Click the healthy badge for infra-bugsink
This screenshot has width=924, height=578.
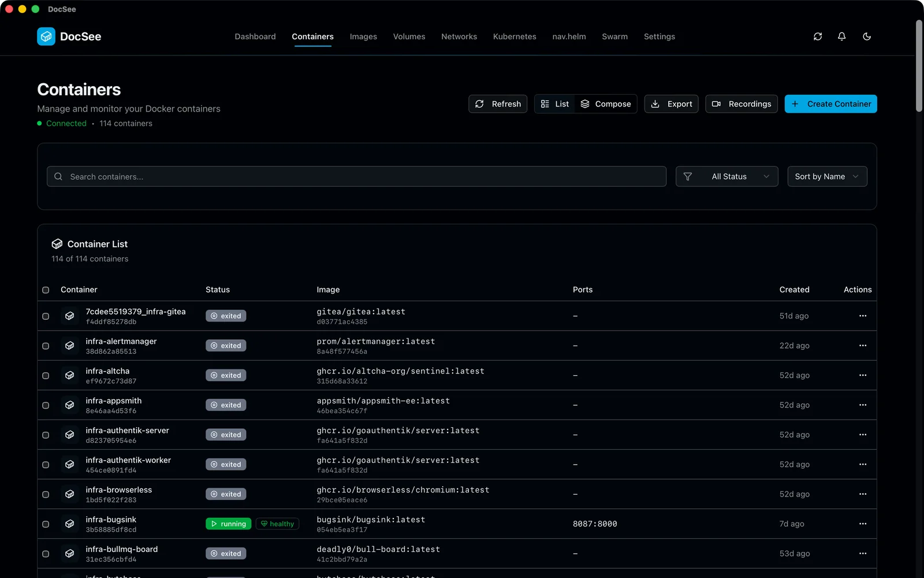pyautogui.click(x=277, y=524)
